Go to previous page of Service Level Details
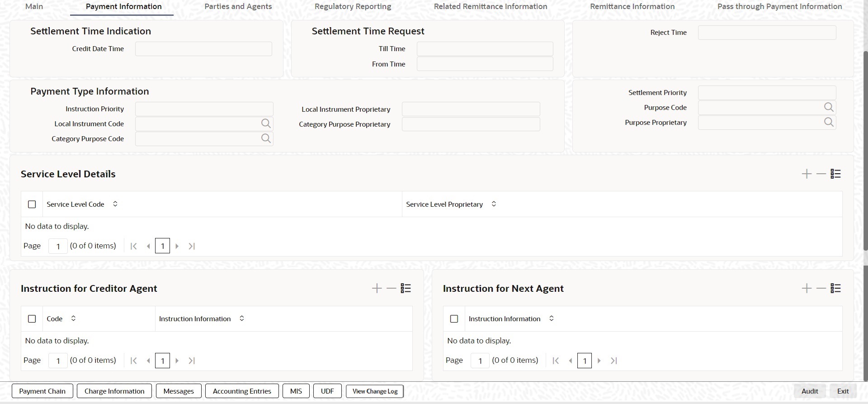The image size is (868, 404). [x=148, y=246]
